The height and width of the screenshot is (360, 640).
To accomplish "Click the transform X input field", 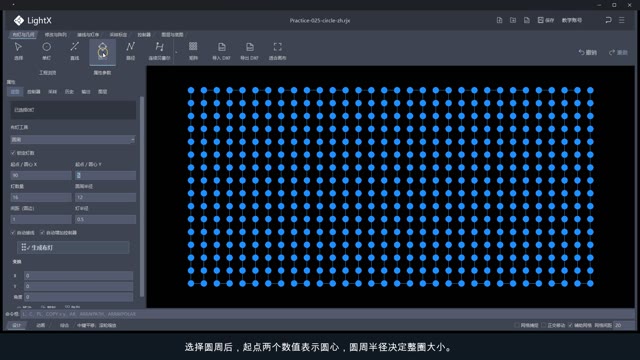I will [x=78, y=276].
